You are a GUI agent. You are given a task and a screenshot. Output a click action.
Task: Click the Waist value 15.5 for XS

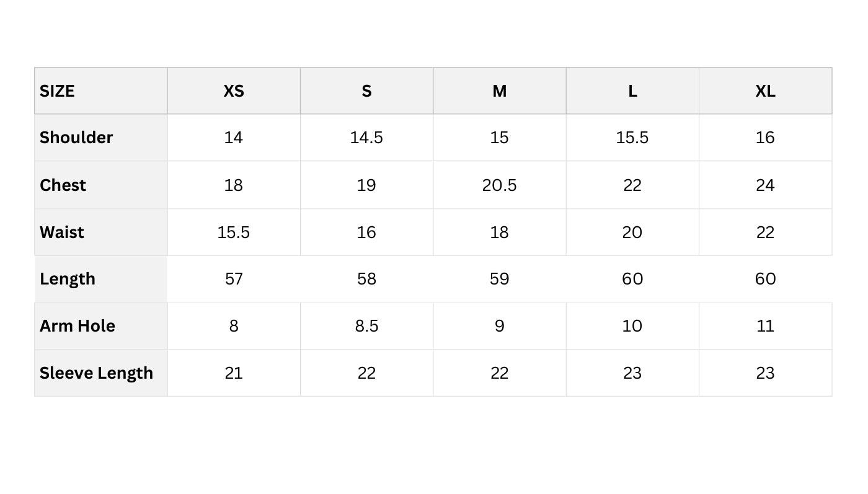click(x=234, y=232)
